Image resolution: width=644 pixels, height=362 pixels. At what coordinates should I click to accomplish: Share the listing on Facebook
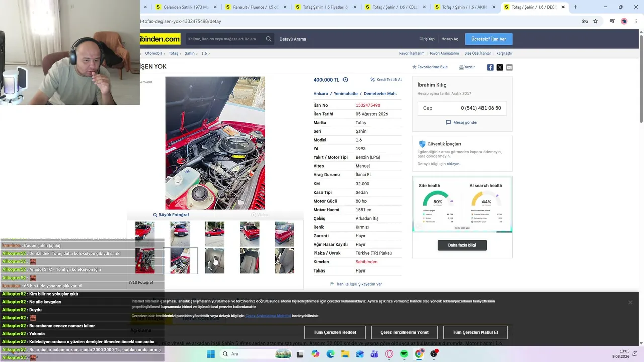pyautogui.click(x=490, y=67)
